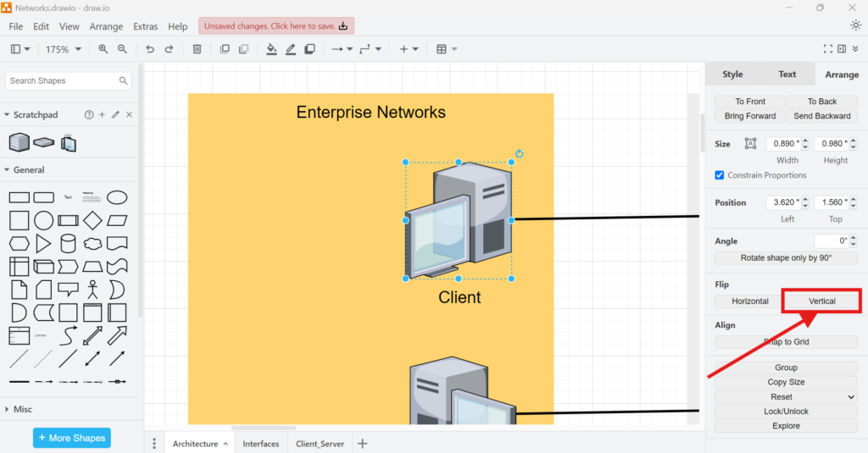Open the Arrange menu
Image resolution: width=868 pixels, height=453 pixels.
coord(106,26)
